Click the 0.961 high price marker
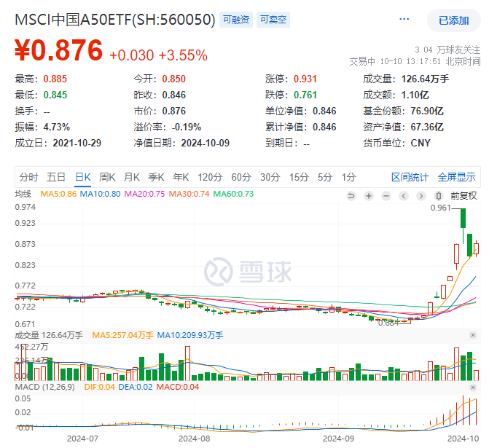This screenshot has width=489, height=448. click(x=441, y=208)
